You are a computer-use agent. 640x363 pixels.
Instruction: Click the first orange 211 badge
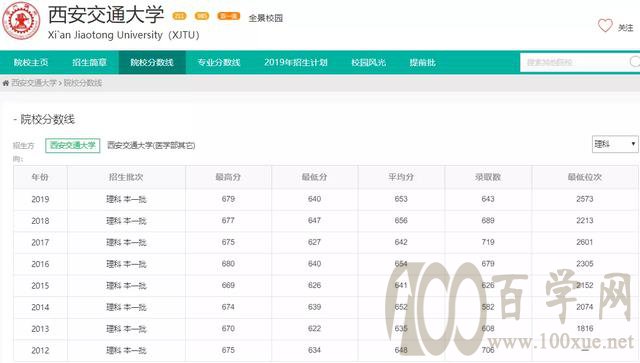click(x=180, y=16)
